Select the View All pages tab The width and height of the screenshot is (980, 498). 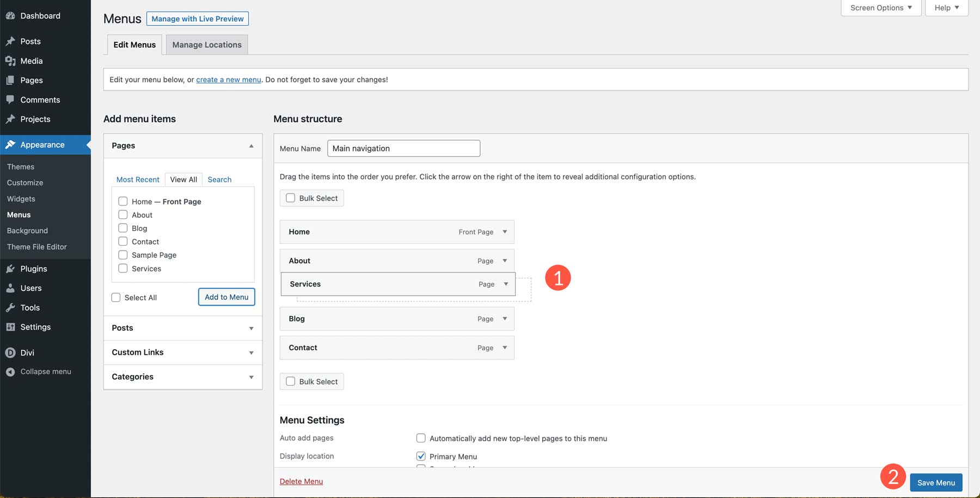coord(183,180)
